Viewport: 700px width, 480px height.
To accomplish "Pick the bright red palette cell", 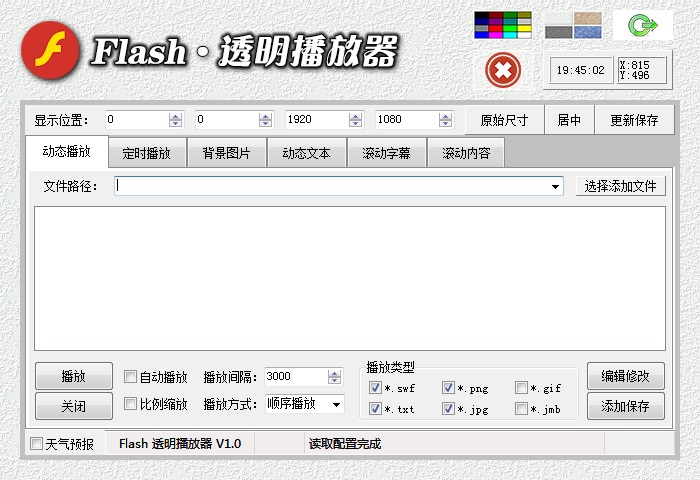I will (x=496, y=28).
